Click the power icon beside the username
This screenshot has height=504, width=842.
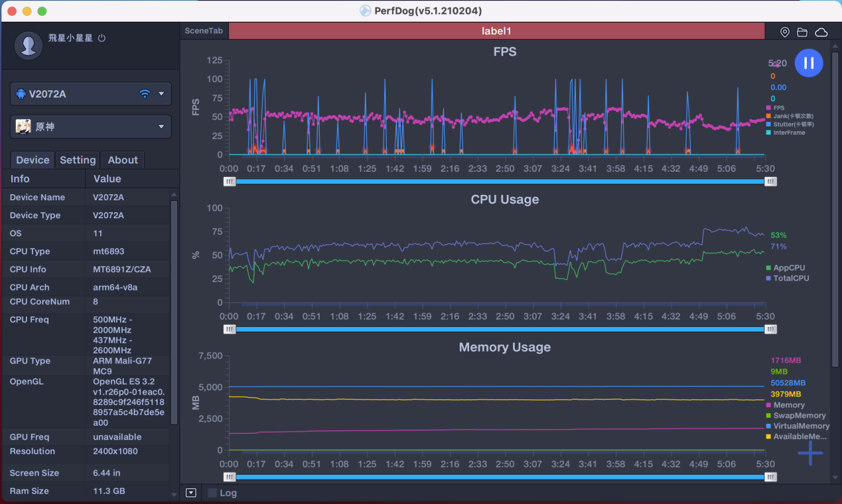tap(102, 38)
